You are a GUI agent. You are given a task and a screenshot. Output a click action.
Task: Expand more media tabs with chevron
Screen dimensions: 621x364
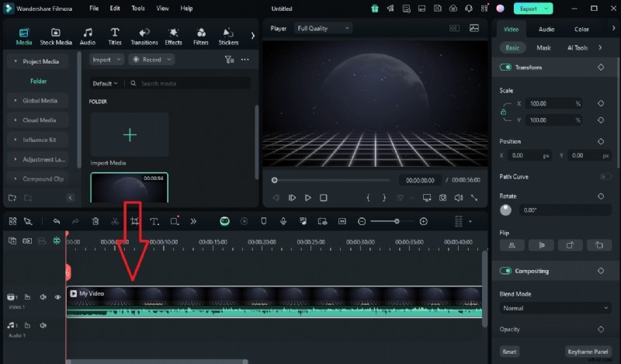coord(253,36)
